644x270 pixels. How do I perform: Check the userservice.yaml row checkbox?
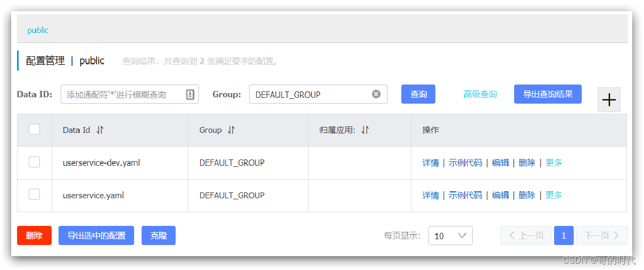(x=34, y=195)
